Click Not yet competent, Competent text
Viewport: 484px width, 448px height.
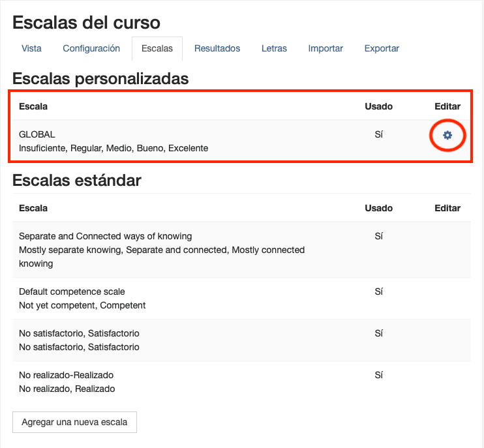pos(82,305)
